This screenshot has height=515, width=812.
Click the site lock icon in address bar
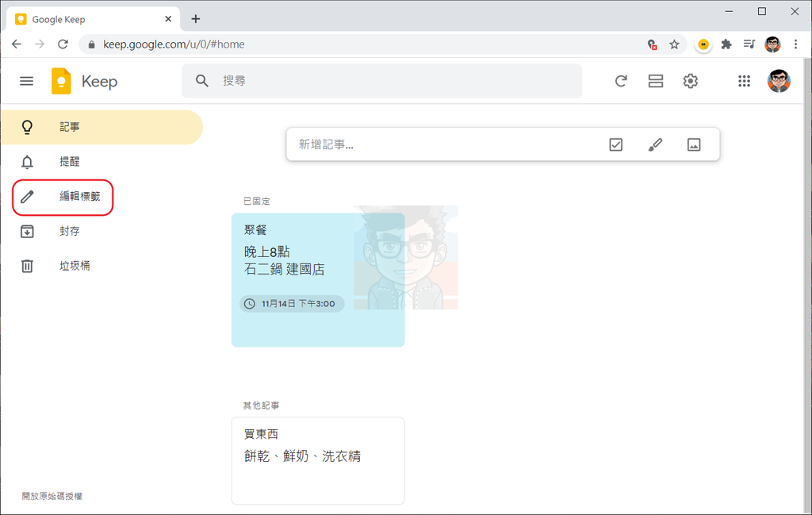click(92, 44)
